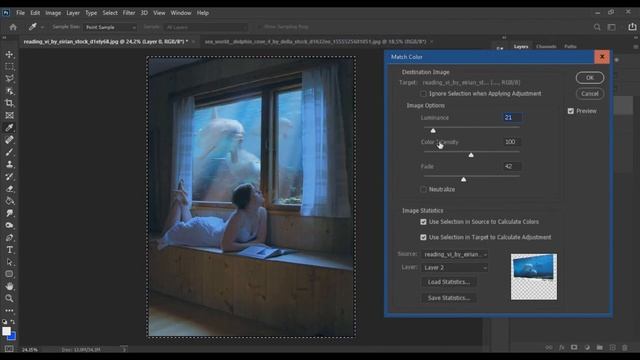Toggle Ignore Selection when Applying Adjustment
This screenshot has width=640, height=360.
(423, 94)
